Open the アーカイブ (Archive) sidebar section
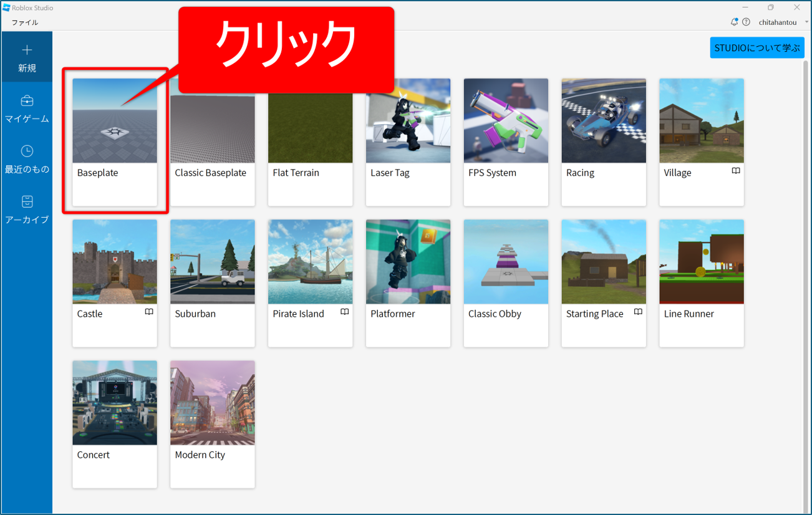 coord(27,209)
